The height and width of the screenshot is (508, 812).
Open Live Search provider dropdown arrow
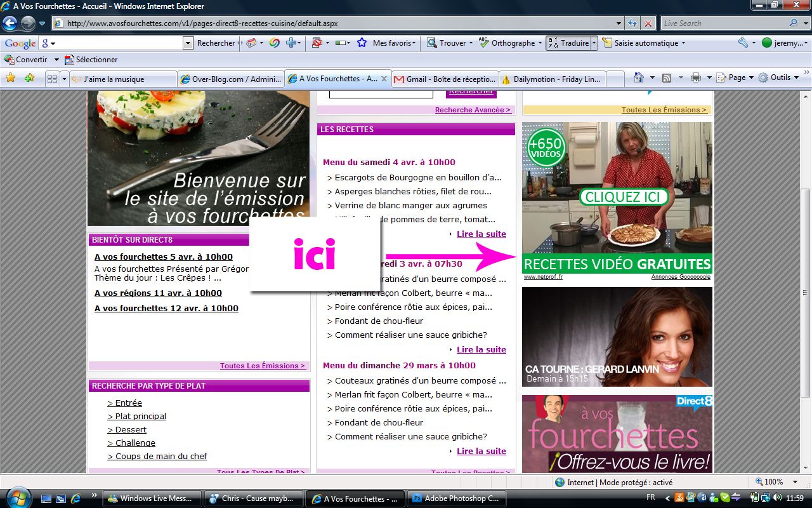(x=805, y=23)
